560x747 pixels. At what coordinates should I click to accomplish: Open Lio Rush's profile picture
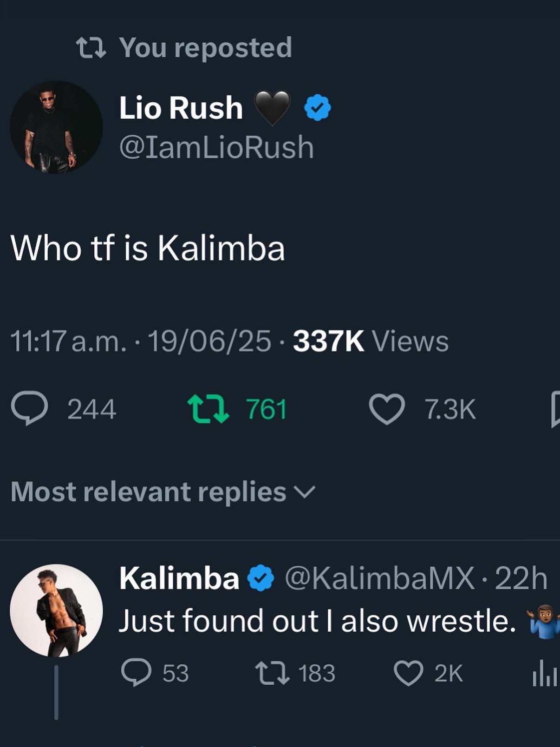click(x=56, y=127)
